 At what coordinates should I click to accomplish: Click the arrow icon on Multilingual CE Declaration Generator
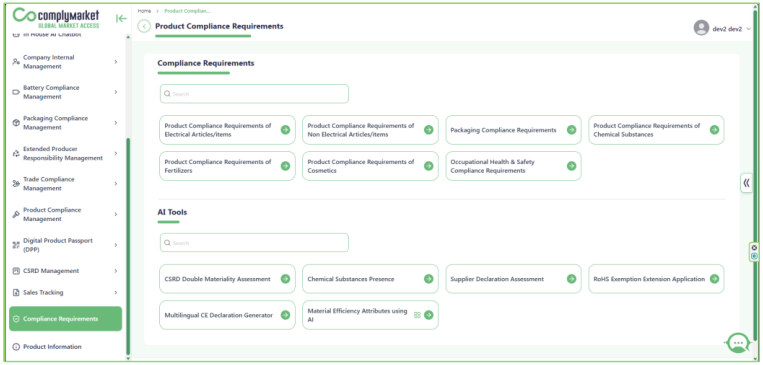(286, 315)
